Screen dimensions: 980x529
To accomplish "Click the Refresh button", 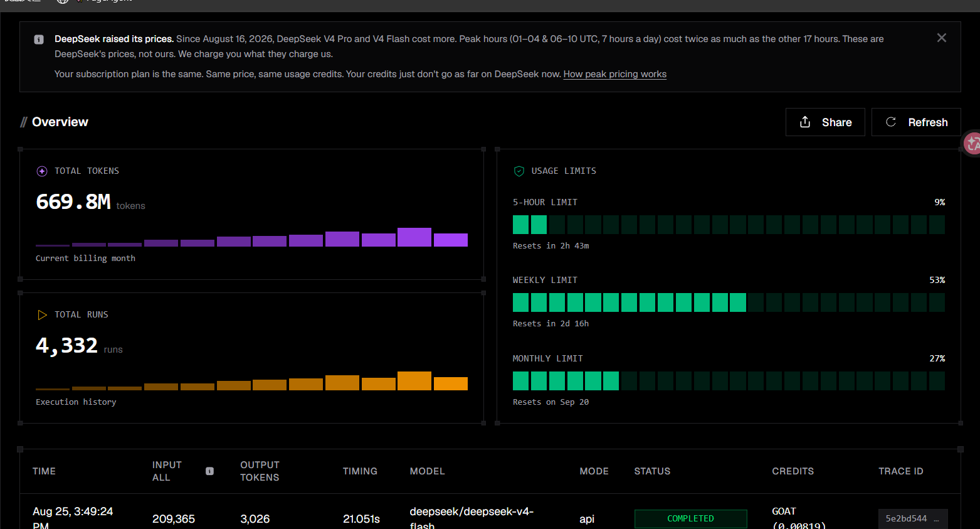I will (x=916, y=122).
